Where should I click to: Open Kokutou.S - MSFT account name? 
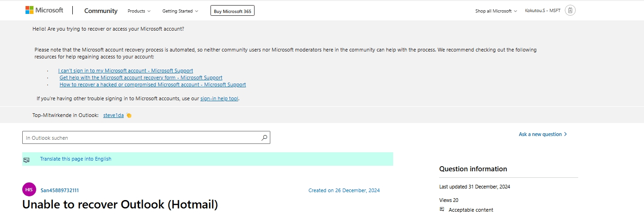[542, 11]
